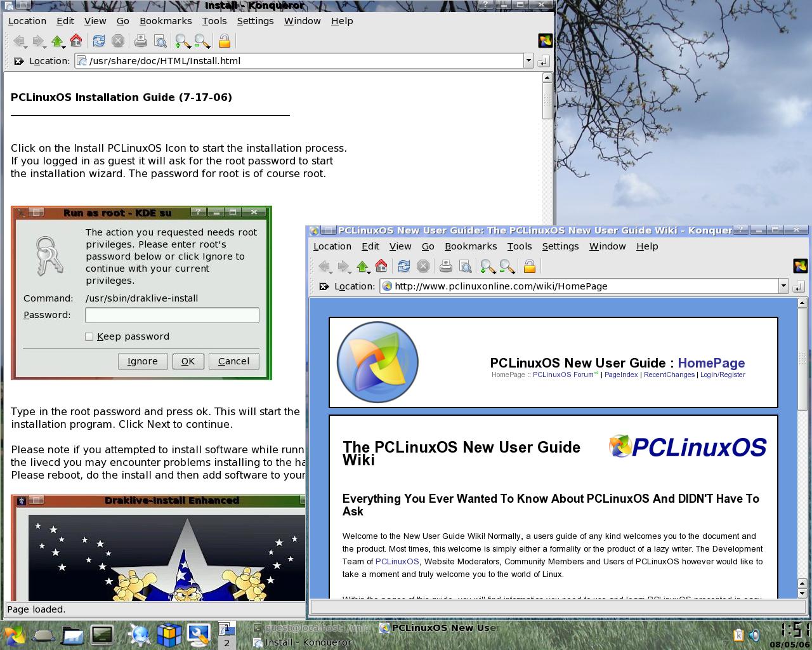Switch to virtual desktop 2 in pager
The width and height of the screenshot is (812, 650).
[x=226, y=642]
